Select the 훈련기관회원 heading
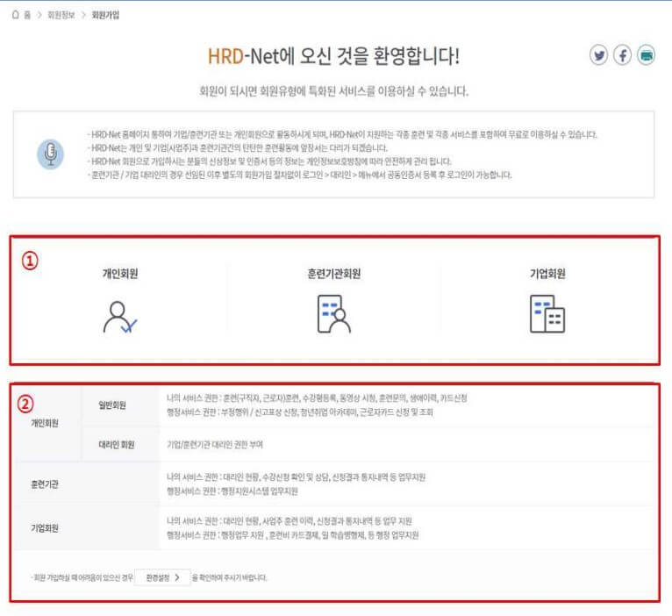 pos(334,274)
